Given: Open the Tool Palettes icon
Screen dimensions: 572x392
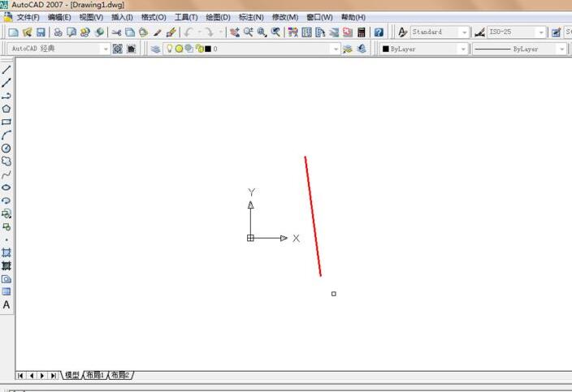Looking at the screenshot, I should [320, 32].
